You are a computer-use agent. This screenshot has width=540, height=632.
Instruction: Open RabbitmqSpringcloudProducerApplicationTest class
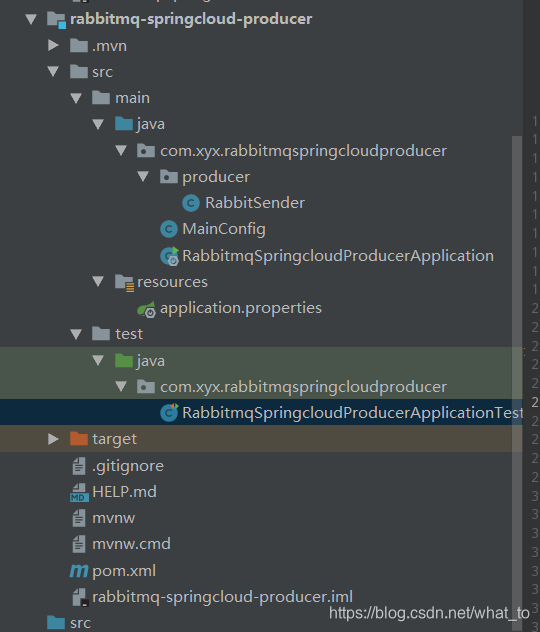point(353,413)
